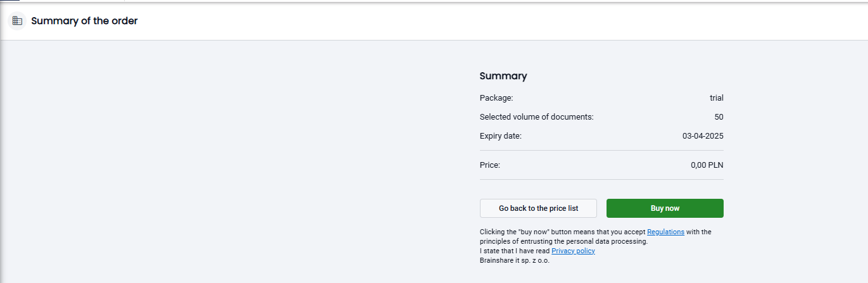
Task: Click the expiry date 03-04-2025
Action: pos(703,136)
